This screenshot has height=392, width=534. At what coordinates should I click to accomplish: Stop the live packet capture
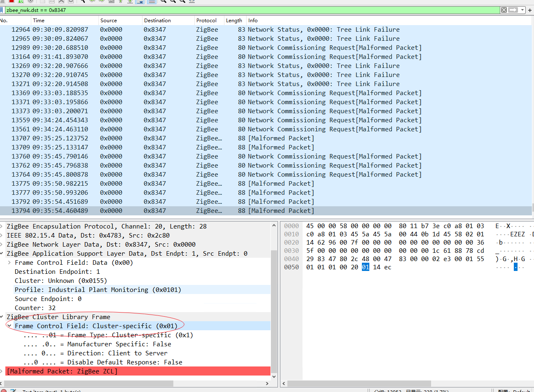11,2
